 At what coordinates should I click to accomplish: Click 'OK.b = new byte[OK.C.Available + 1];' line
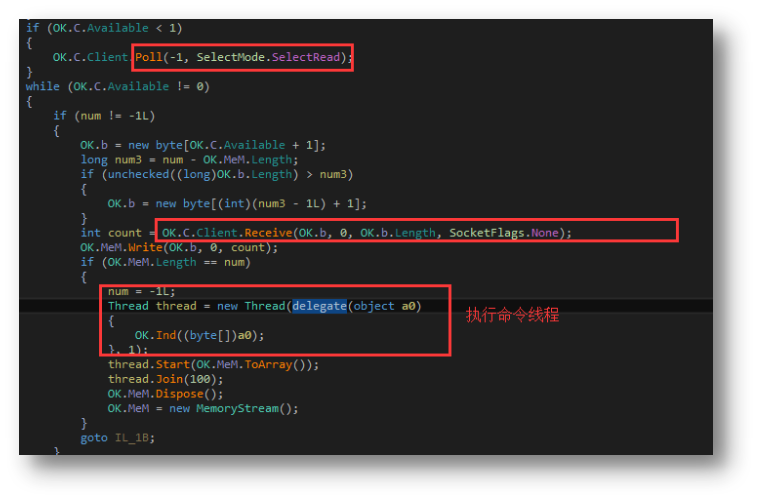203,145
